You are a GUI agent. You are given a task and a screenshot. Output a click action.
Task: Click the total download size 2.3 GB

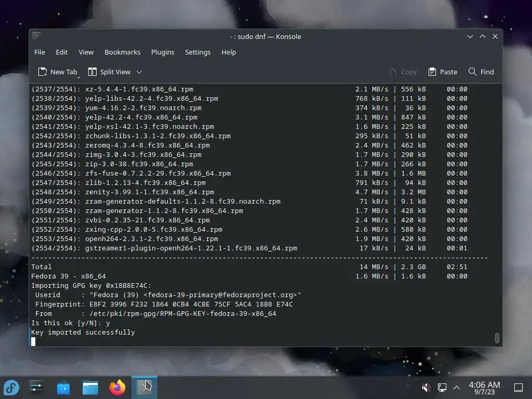(x=413, y=267)
